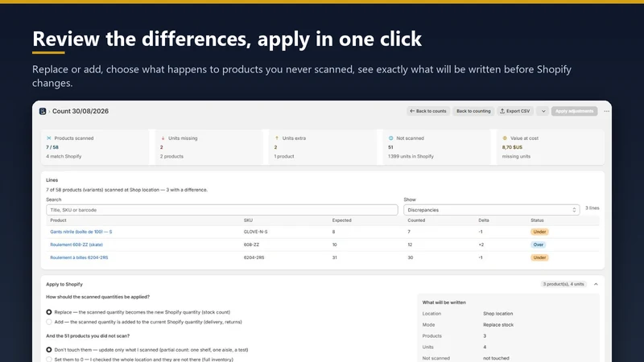Select Replace scanned quantity radio option

tap(49, 312)
